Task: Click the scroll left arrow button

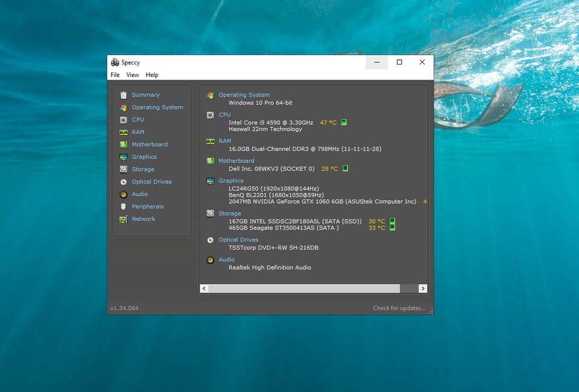Action: (x=204, y=288)
